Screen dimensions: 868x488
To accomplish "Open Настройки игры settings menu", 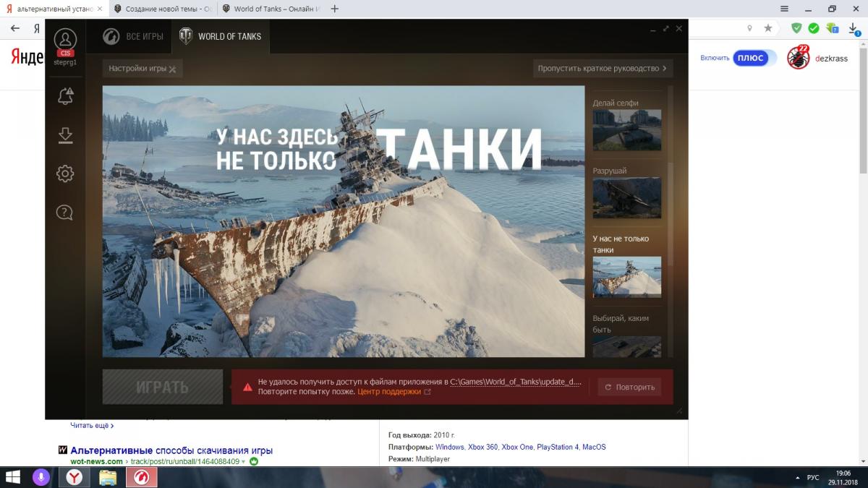I will 142,69.
